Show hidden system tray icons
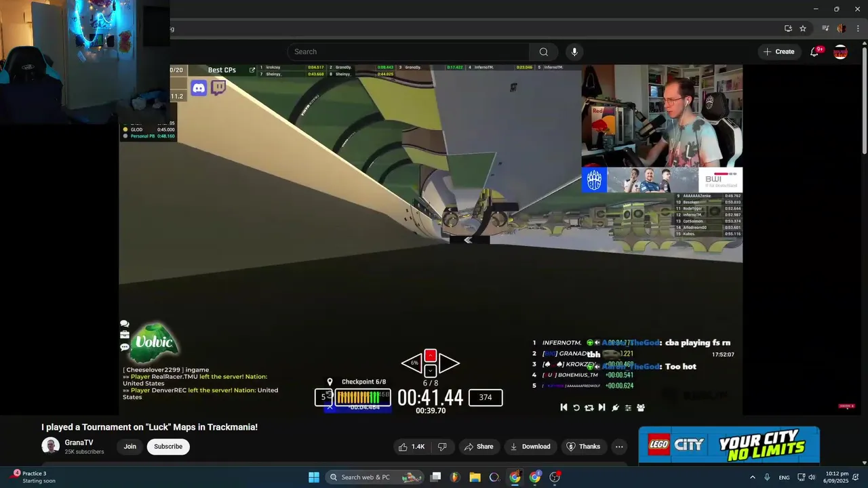The image size is (868, 488). click(x=752, y=477)
